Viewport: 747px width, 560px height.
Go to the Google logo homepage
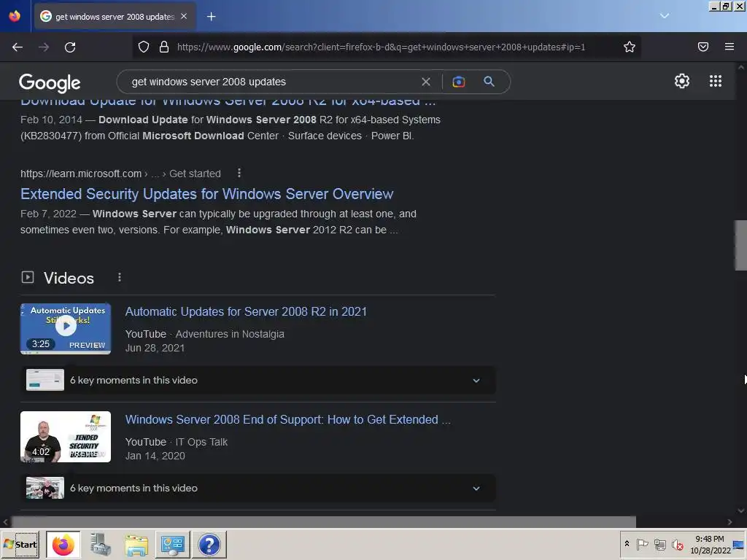(x=50, y=83)
